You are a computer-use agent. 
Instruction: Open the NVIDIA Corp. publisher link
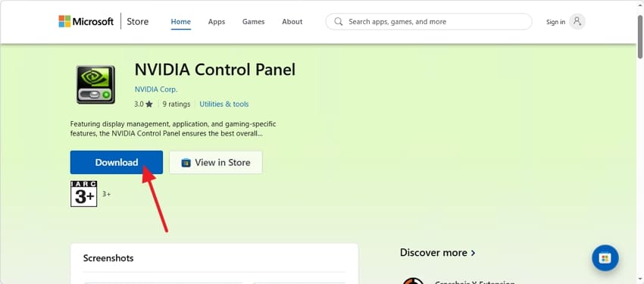click(155, 89)
